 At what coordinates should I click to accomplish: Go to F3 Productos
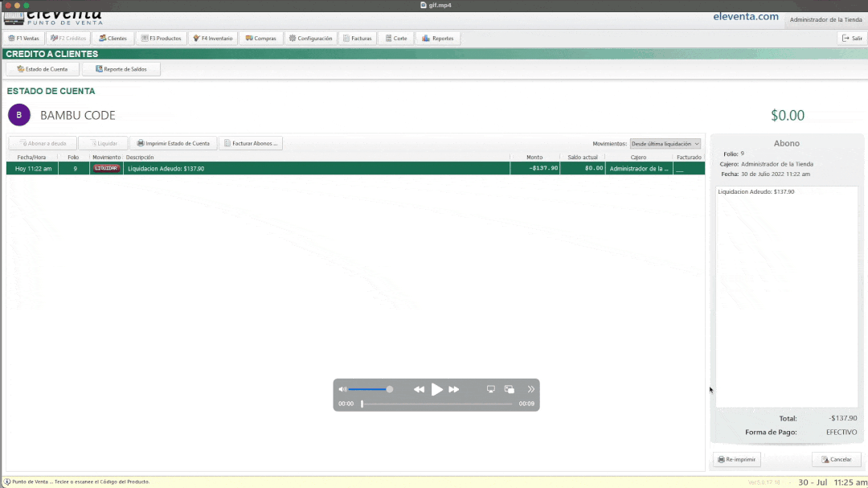162,38
